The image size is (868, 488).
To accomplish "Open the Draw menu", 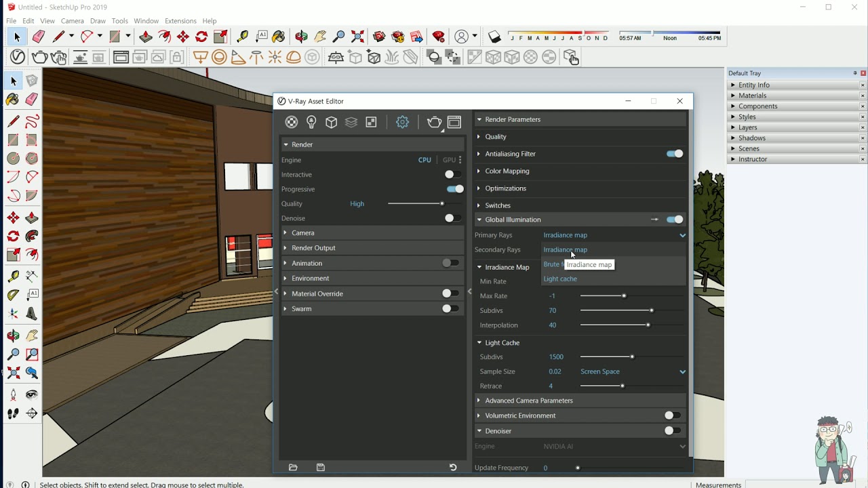I will 98,21.
